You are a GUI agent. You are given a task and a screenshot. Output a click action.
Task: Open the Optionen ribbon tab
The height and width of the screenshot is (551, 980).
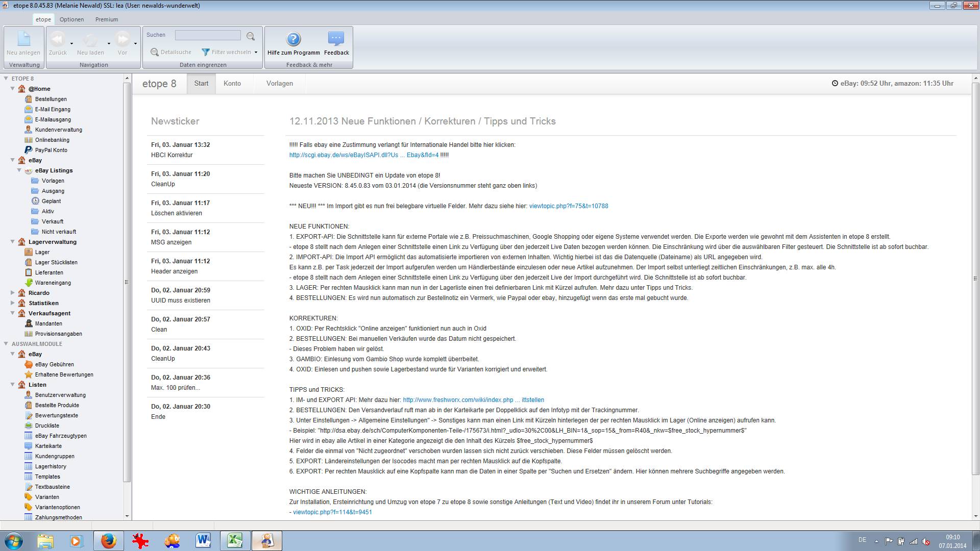point(71,19)
